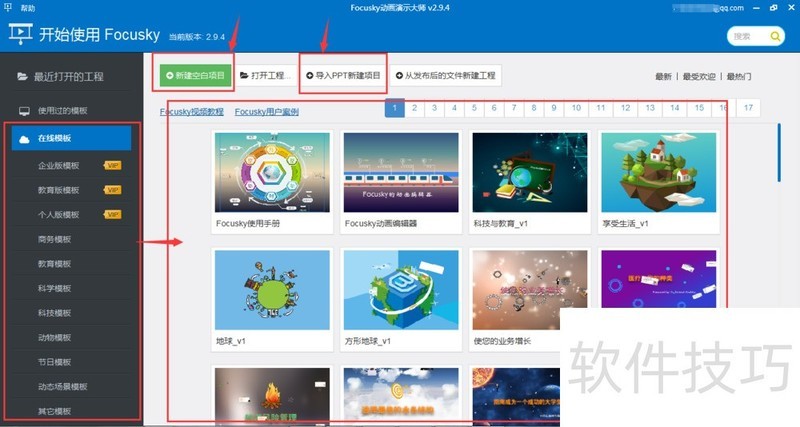Viewport: 800px width, 427px height.
Task: Click the template list vertical scrollbar
Action: tap(779, 153)
